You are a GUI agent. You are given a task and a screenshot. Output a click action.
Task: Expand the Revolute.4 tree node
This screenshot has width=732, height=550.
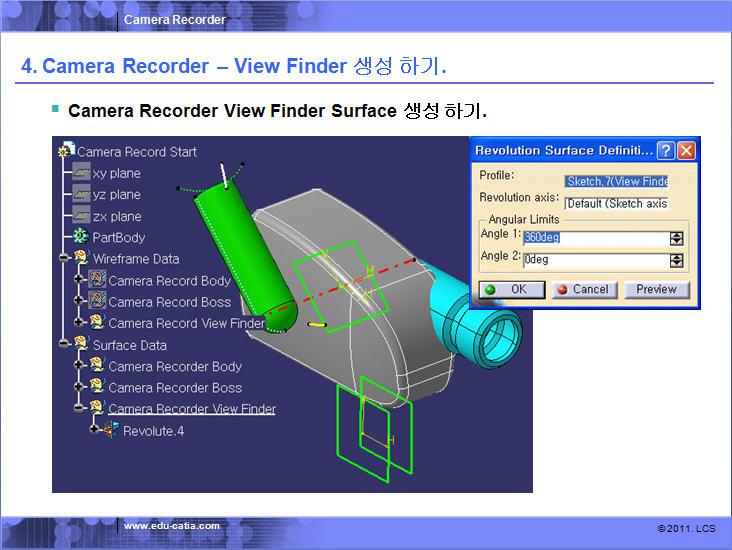(x=95, y=430)
